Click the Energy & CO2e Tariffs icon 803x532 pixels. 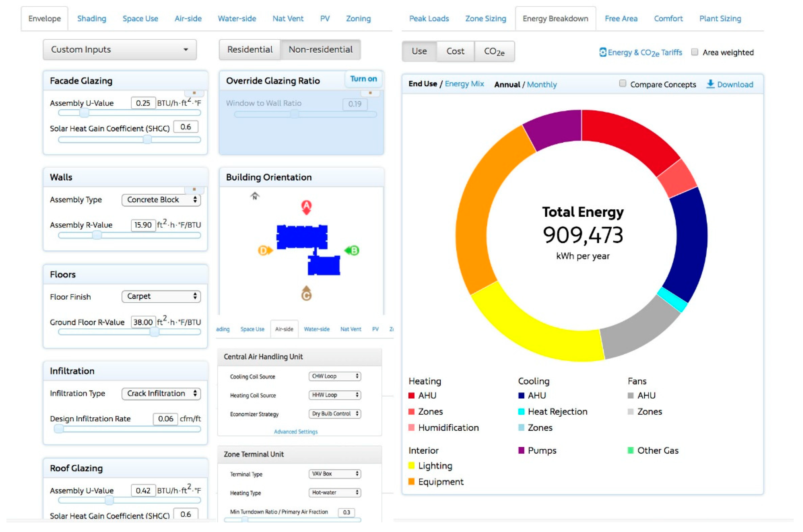(602, 52)
